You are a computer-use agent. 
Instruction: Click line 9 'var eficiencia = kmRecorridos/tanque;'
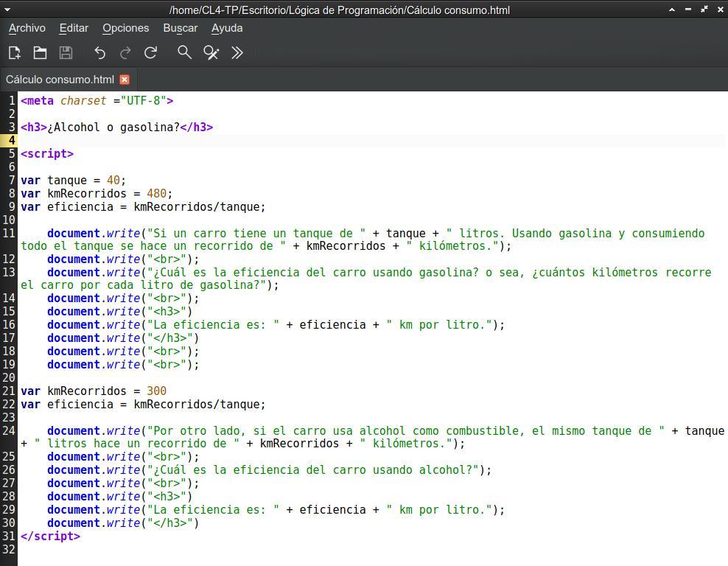pos(143,206)
